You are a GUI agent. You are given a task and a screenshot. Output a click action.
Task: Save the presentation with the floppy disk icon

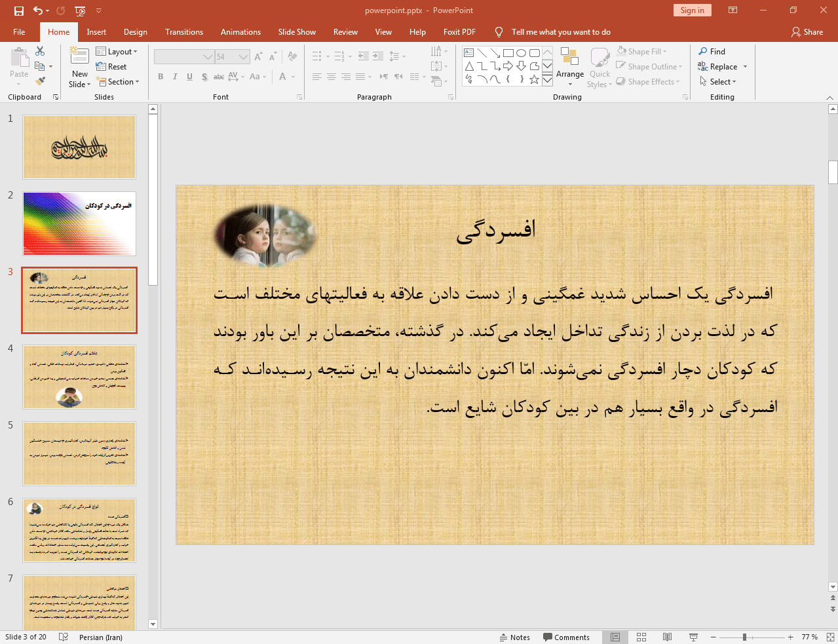(x=18, y=10)
